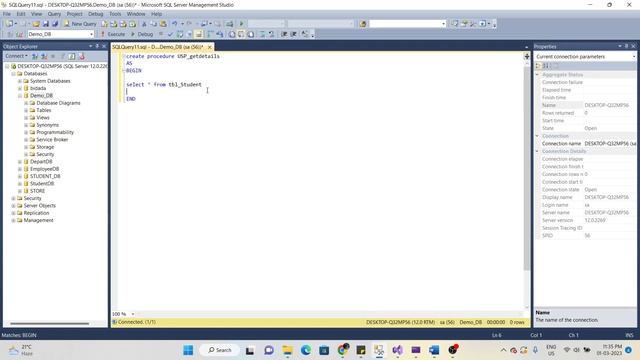Click the Parse query checkmark icon
This screenshot has height=360, width=640.
pyautogui.click(x=170, y=34)
